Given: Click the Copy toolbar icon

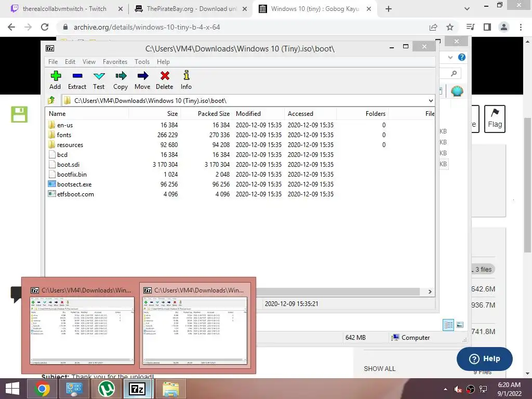Looking at the screenshot, I should tap(121, 80).
